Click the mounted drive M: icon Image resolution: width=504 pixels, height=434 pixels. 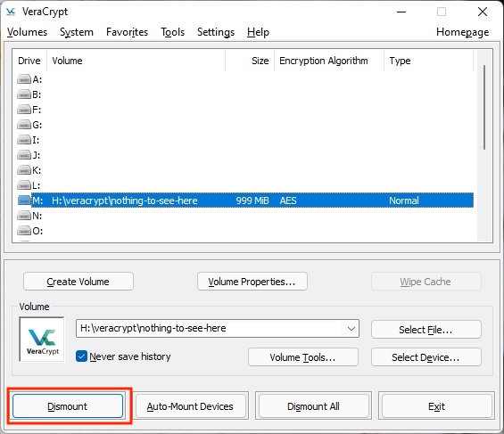point(24,201)
